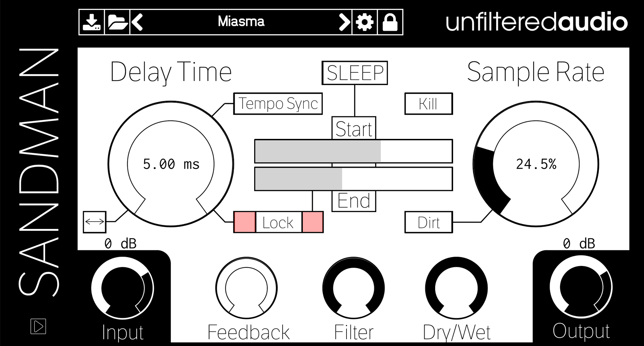Image resolution: width=644 pixels, height=346 pixels.
Task: Toggle the Dirt option
Action: pos(429,222)
